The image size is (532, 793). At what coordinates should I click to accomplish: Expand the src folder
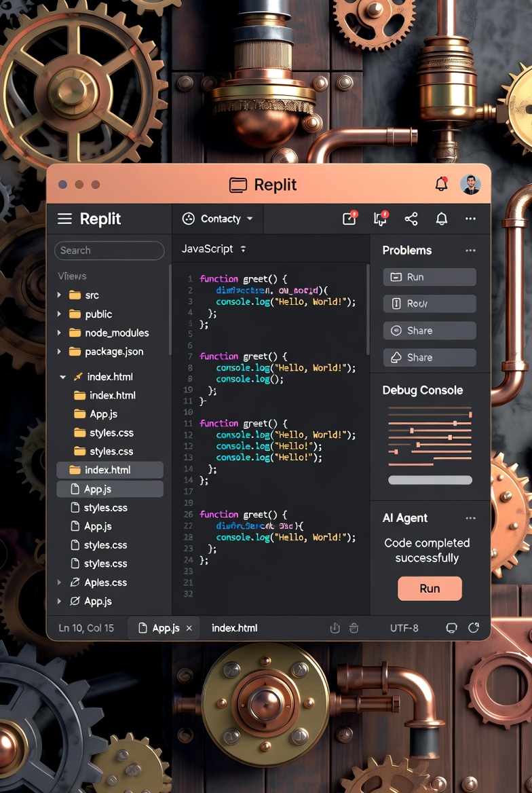pyautogui.click(x=60, y=295)
